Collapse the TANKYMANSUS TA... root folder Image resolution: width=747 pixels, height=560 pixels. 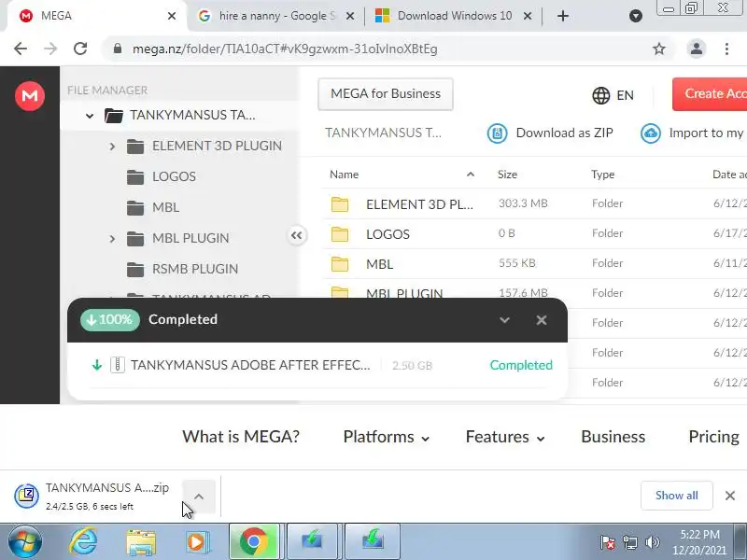click(x=89, y=115)
